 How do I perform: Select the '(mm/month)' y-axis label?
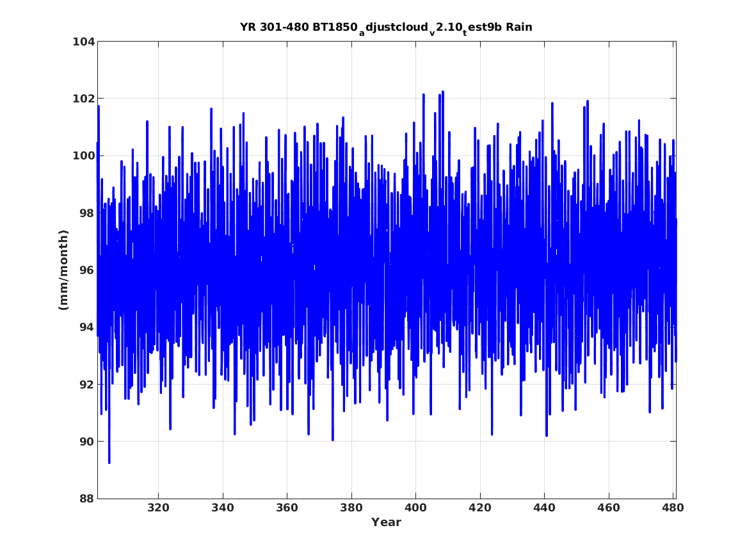[x=63, y=270]
